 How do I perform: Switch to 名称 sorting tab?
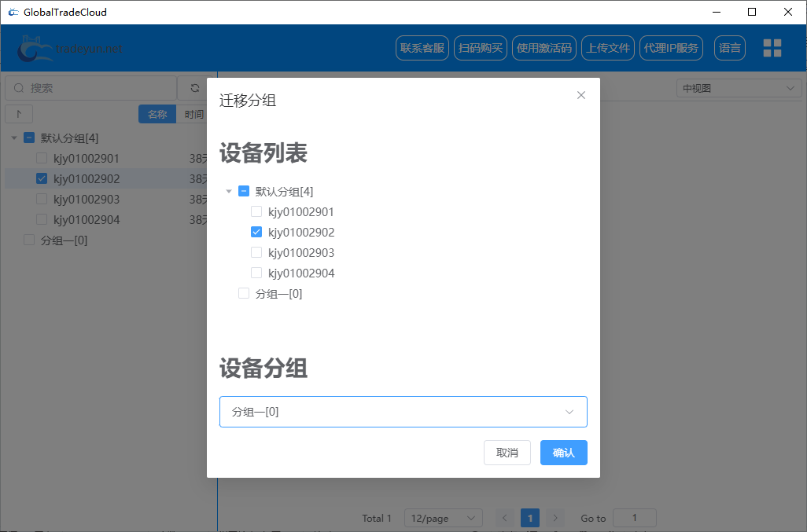(157, 113)
